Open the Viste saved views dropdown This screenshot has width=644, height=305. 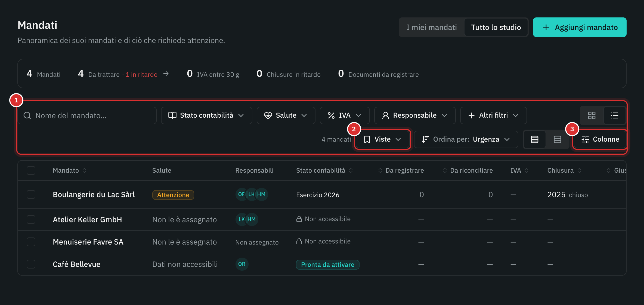(x=382, y=139)
